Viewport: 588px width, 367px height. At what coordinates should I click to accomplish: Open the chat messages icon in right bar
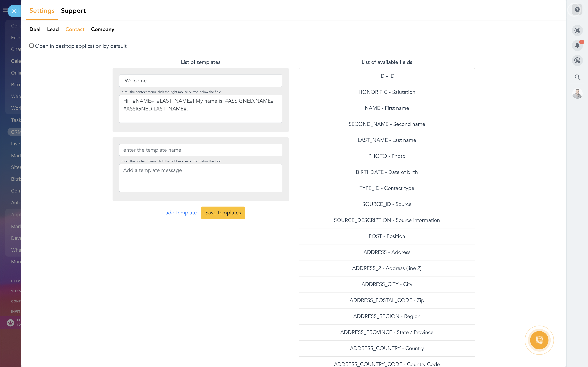point(577,60)
